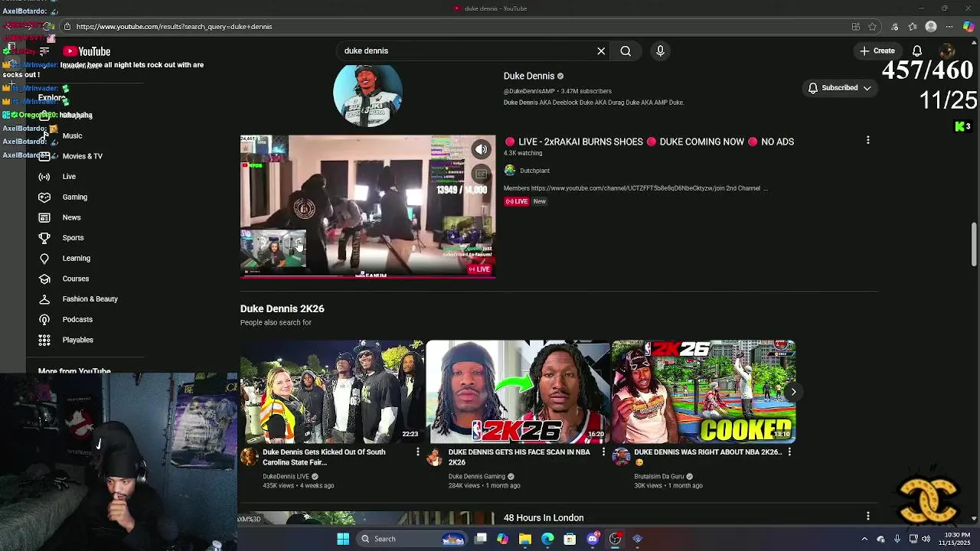Image resolution: width=980 pixels, height=551 pixels.
Task: Open the Brutalsim Da Guru channel link
Action: (658, 477)
